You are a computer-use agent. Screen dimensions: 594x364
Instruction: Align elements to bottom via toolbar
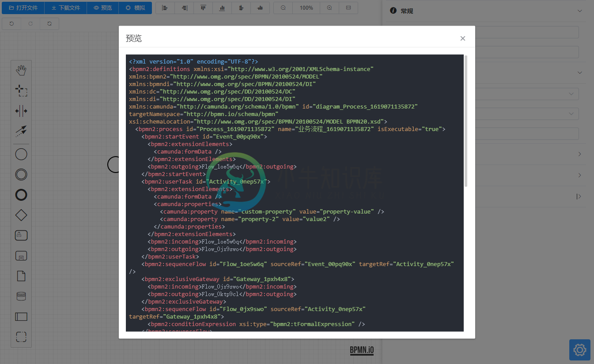pos(222,8)
